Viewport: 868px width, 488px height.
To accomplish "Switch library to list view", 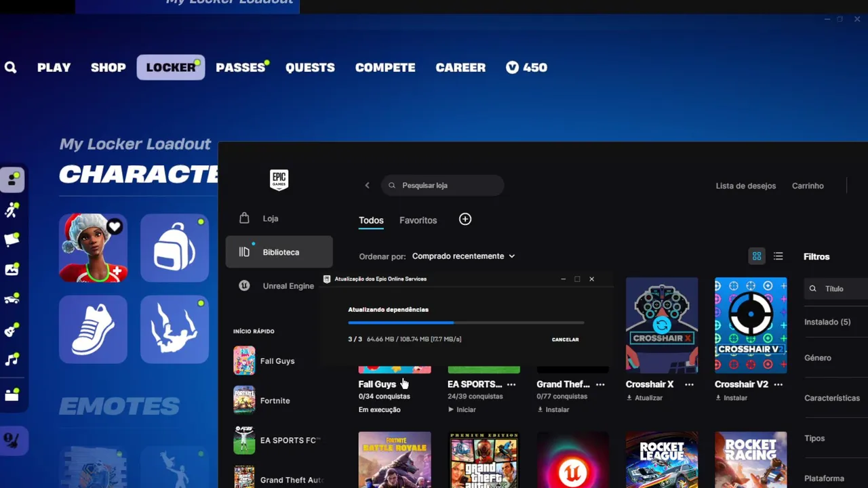I will 778,256.
